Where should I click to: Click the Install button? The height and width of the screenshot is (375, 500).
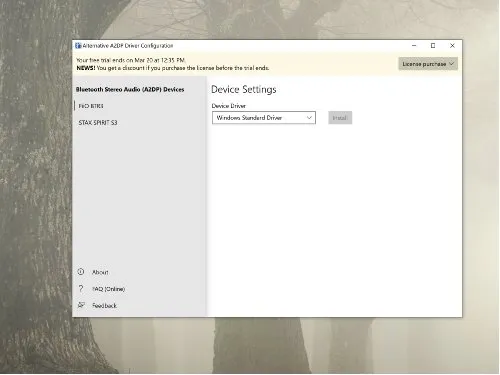[x=340, y=118]
